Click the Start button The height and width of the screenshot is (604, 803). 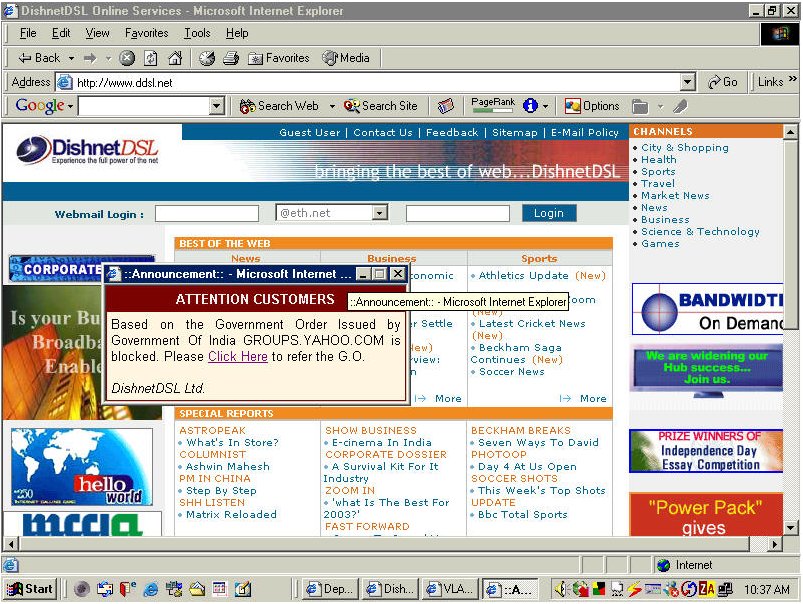click(x=30, y=589)
